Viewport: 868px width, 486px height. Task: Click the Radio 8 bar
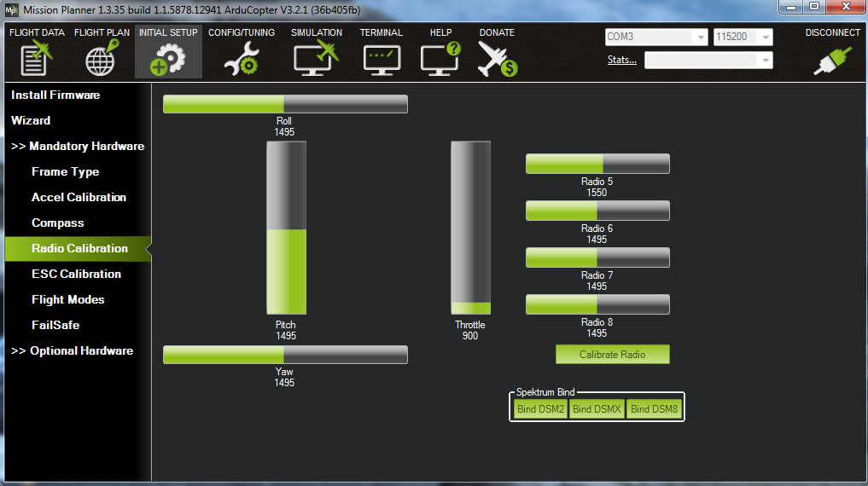(x=597, y=304)
